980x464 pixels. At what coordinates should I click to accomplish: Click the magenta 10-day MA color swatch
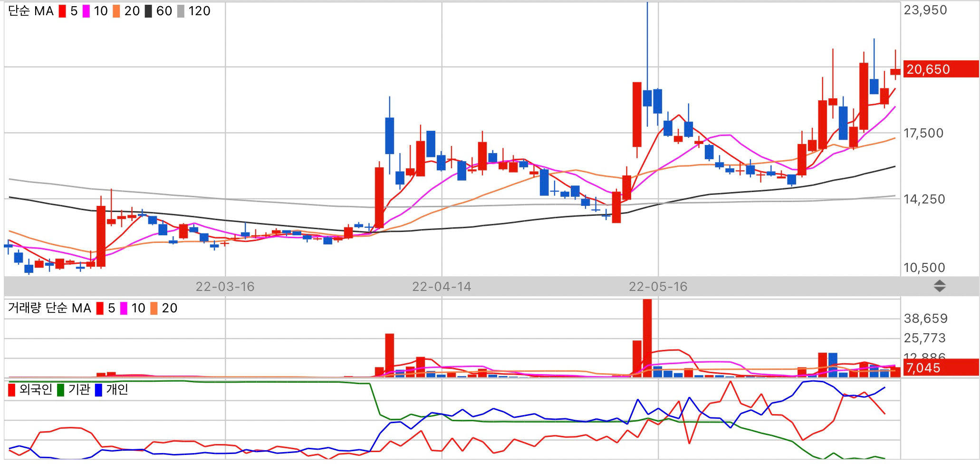[x=86, y=11]
